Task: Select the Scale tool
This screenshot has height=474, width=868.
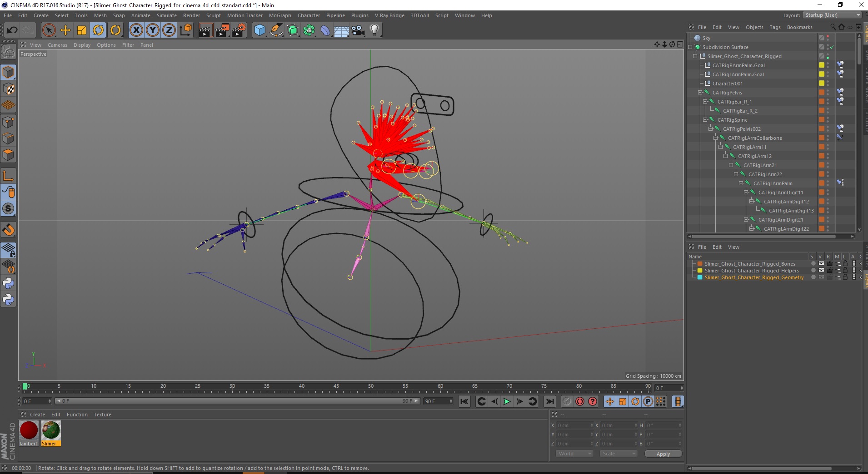Action: 82,30
